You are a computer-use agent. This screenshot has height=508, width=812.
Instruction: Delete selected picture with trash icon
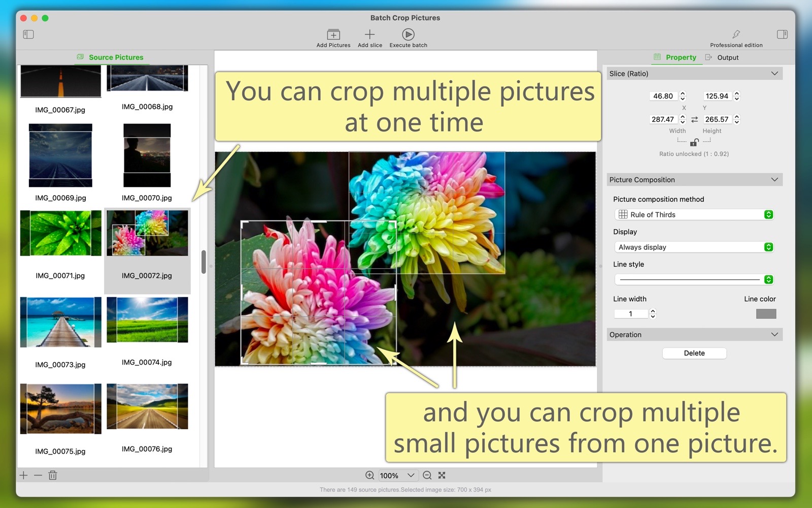click(53, 475)
